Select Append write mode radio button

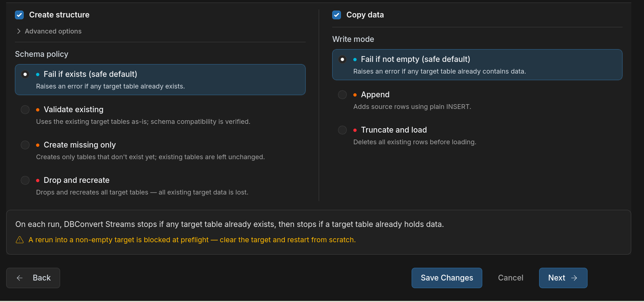pyautogui.click(x=342, y=95)
